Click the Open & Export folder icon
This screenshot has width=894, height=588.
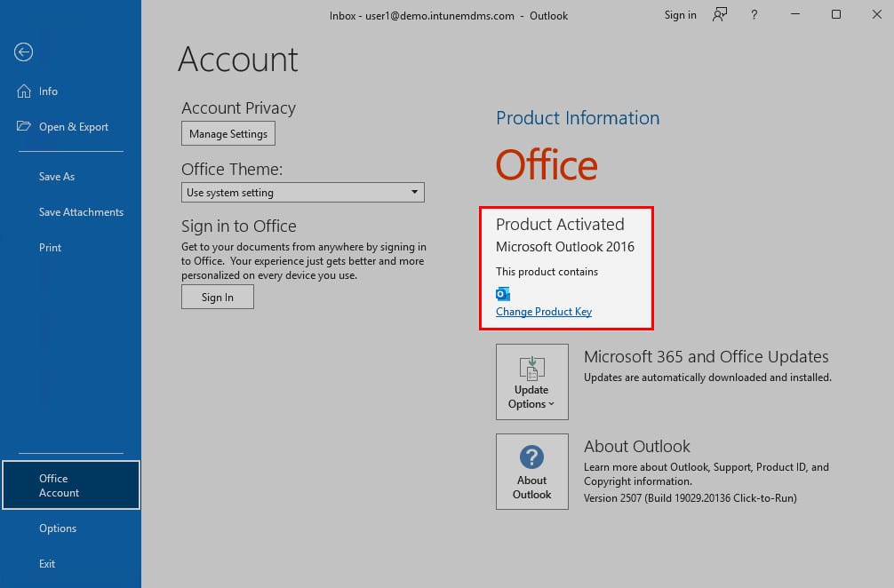[x=24, y=126]
